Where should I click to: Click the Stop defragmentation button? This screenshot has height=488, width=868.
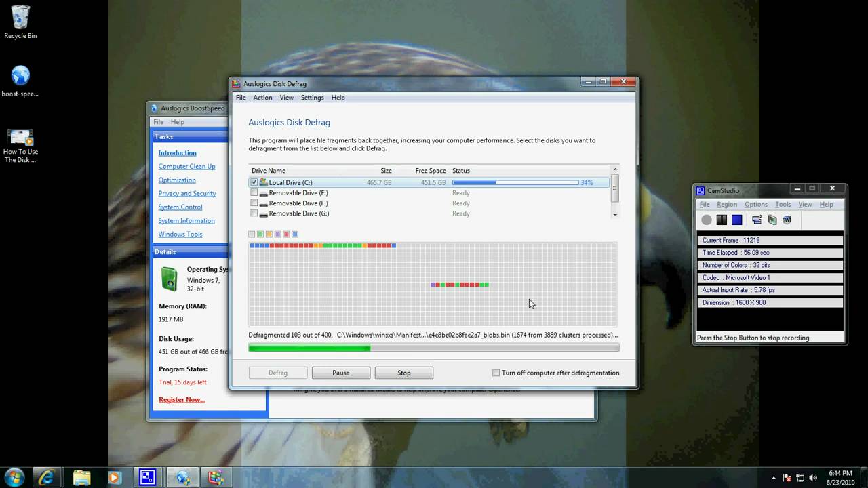point(404,373)
